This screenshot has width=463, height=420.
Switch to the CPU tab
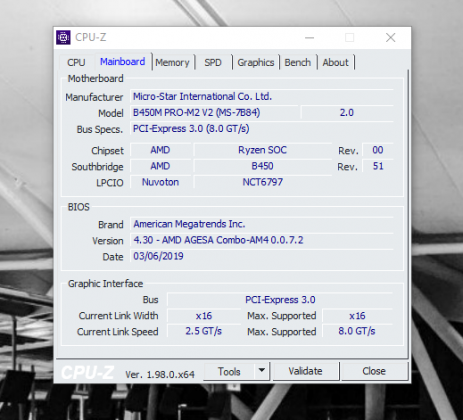pyautogui.click(x=76, y=62)
